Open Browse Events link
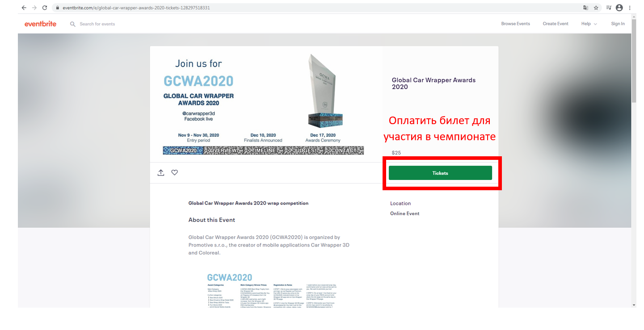 pyautogui.click(x=515, y=24)
